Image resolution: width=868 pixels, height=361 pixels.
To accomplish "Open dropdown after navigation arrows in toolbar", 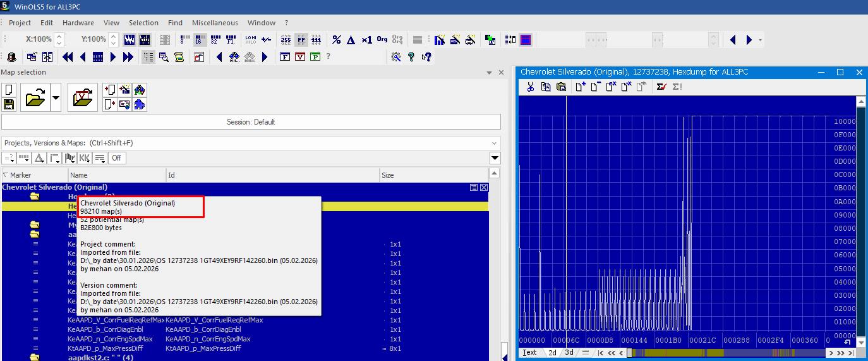I will [761, 40].
